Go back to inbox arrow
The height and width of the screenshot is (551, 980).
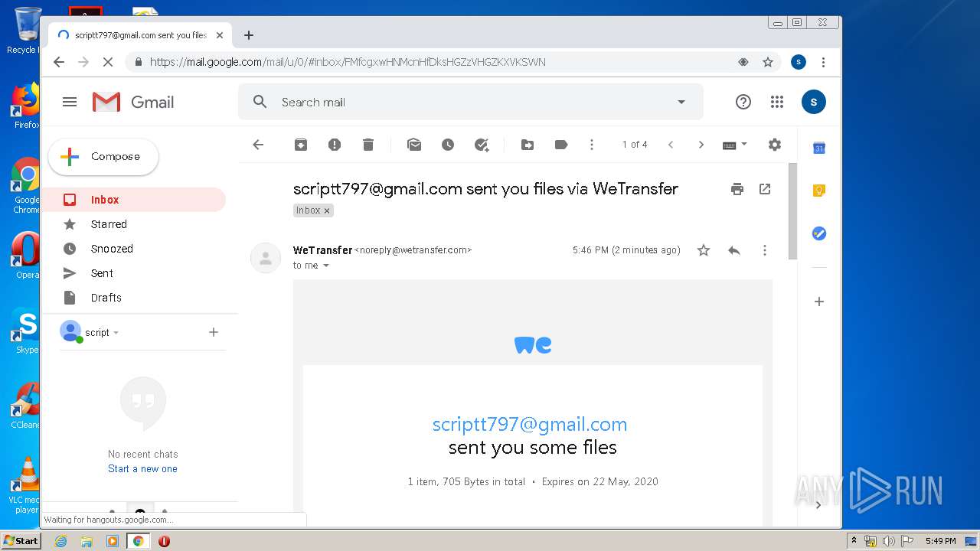258,145
